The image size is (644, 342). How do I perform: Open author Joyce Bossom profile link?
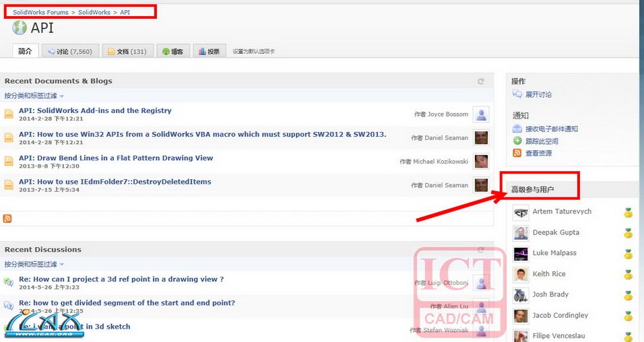coord(448,114)
